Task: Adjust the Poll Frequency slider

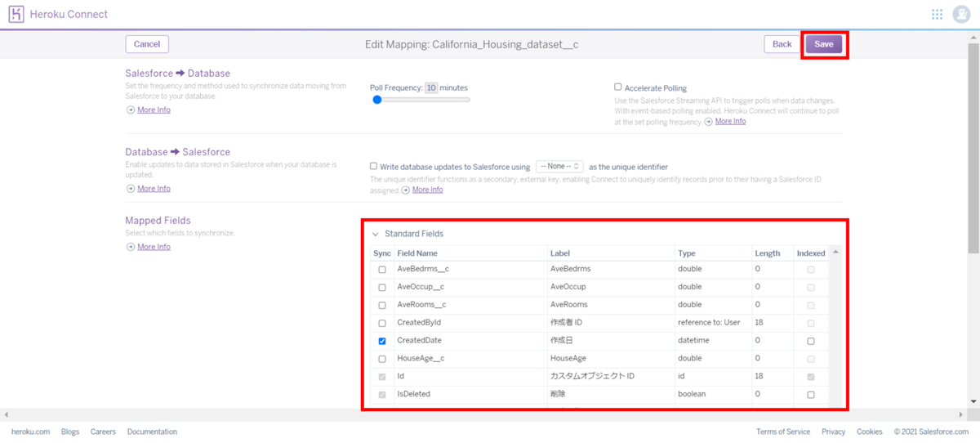Action: 421,100
